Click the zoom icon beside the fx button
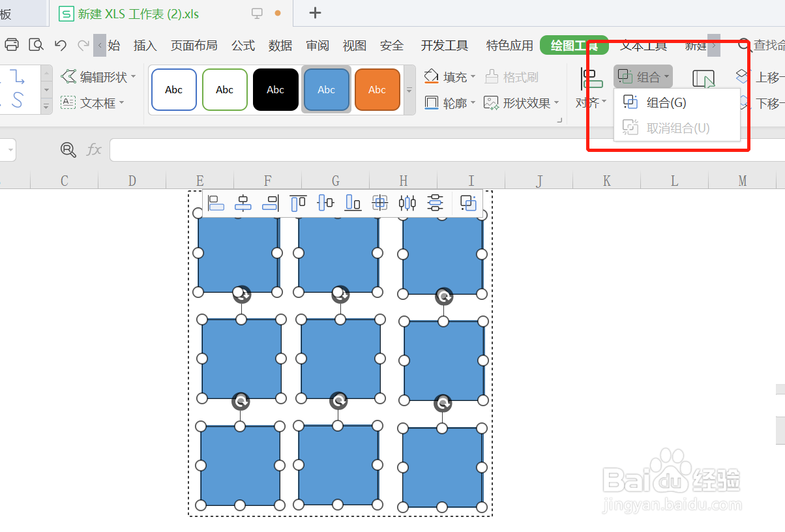This screenshot has width=785, height=532. click(x=68, y=150)
